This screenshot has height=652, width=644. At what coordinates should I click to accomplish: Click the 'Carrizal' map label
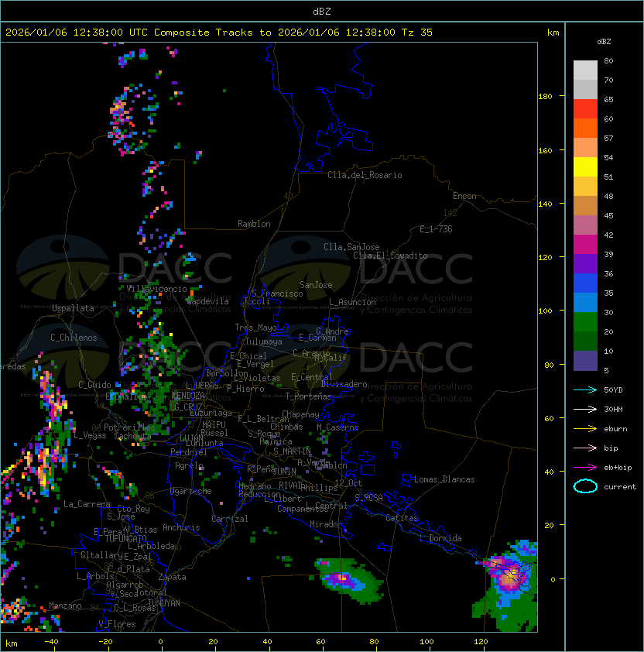tap(230, 519)
